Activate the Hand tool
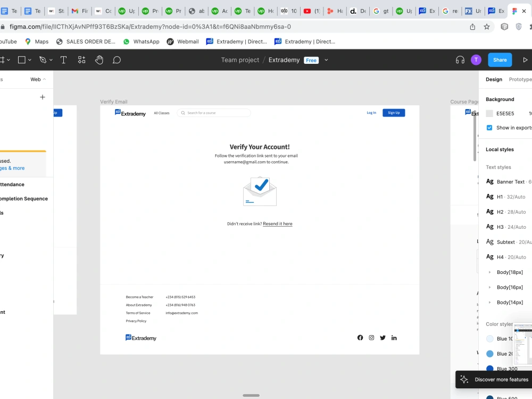 pyautogui.click(x=99, y=60)
